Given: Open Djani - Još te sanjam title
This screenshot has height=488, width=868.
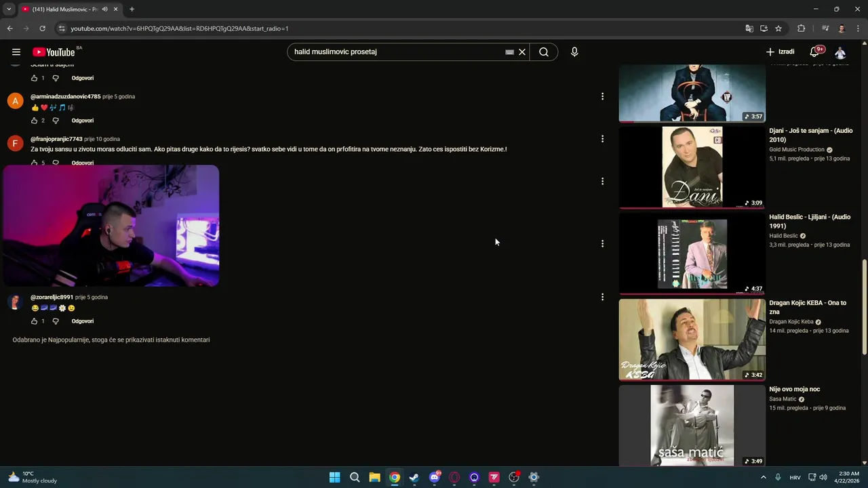Looking at the screenshot, I should [810, 135].
